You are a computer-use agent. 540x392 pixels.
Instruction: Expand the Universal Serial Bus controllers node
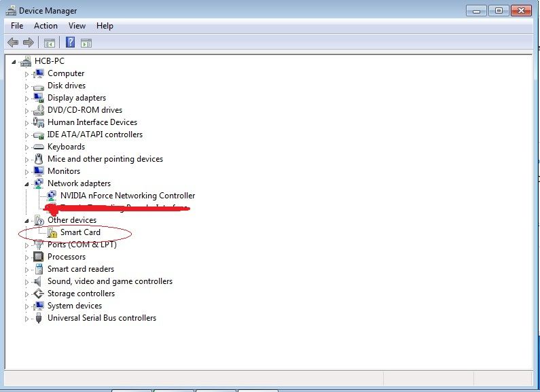pyautogui.click(x=27, y=319)
